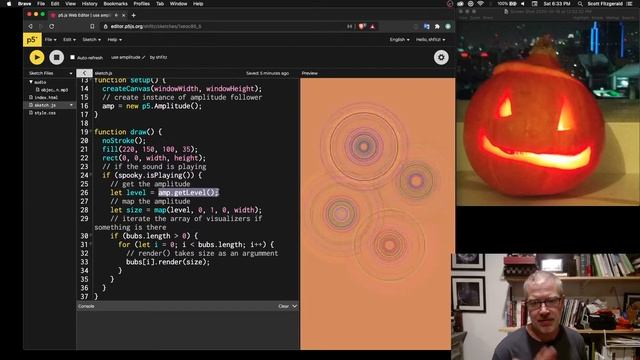The width and height of the screenshot is (640, 360).
Task: Collapse the sidebar with the chevron button
Action: pos(84,73)
